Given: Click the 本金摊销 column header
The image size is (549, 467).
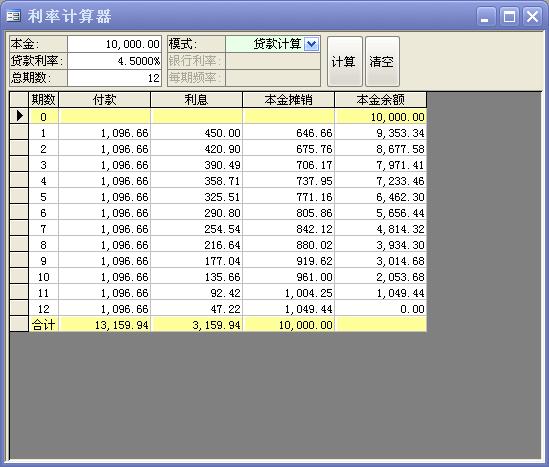Looking at the screenshot, I should tap(289, 100).
